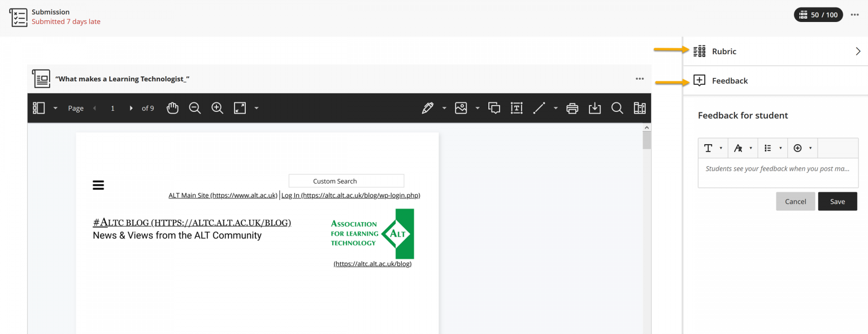868x334 pixels.
Task: Click the Feedback plus icon
Action: (699, 81)
